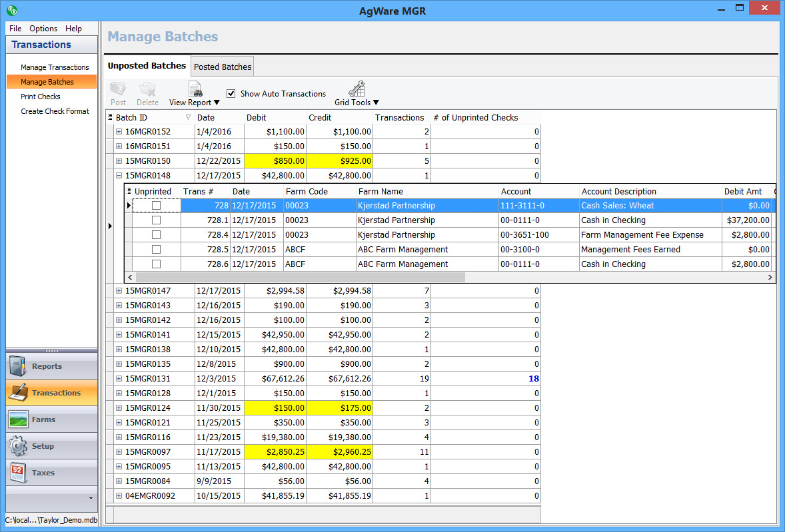Open Create Check Format in sidebar
This screenshot has height=532, width=785.
55,111
